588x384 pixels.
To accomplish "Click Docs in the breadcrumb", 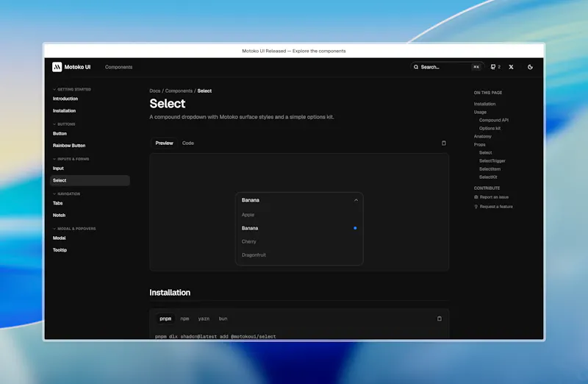I will pos(155,90).
